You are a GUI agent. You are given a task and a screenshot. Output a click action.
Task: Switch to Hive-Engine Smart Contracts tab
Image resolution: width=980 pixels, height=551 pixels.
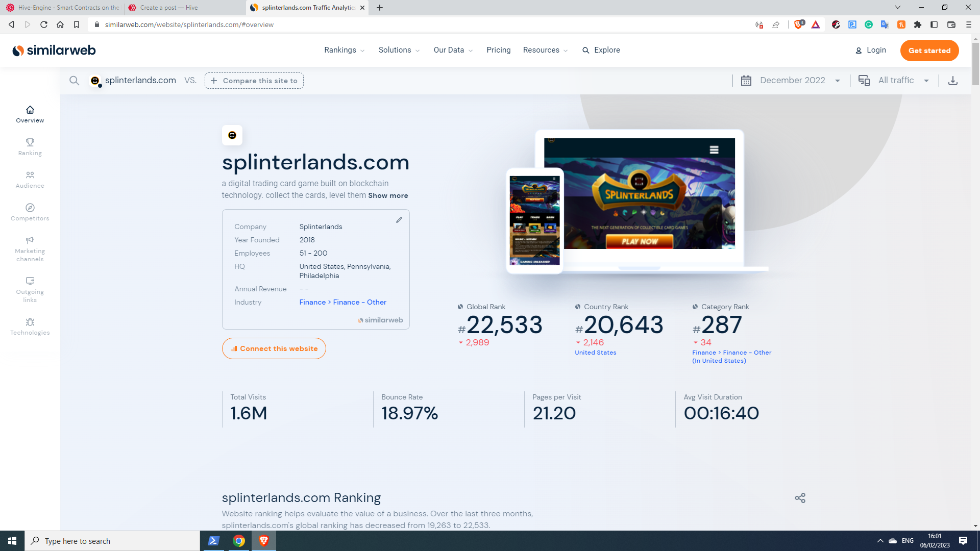(x=62, y=8)
